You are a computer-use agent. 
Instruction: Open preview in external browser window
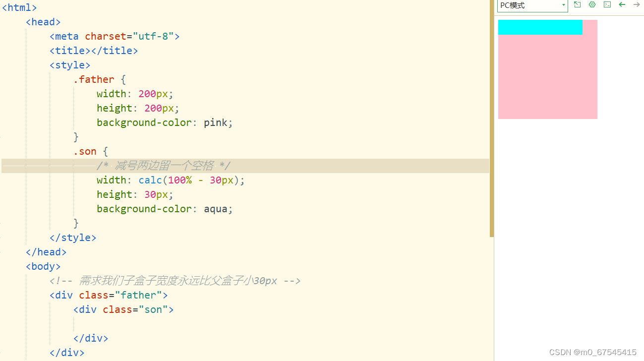[577, 4]
